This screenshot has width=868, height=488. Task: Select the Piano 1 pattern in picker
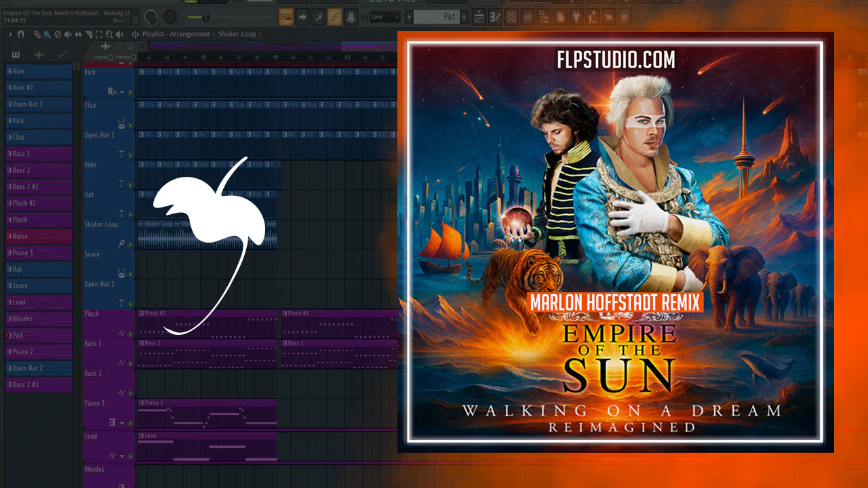[x=39, y=253]
